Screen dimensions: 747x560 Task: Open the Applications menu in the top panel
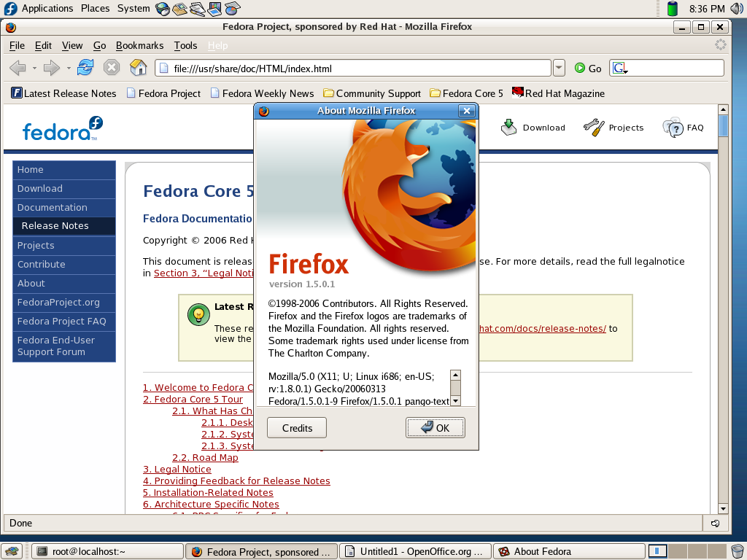coord(47,9)
